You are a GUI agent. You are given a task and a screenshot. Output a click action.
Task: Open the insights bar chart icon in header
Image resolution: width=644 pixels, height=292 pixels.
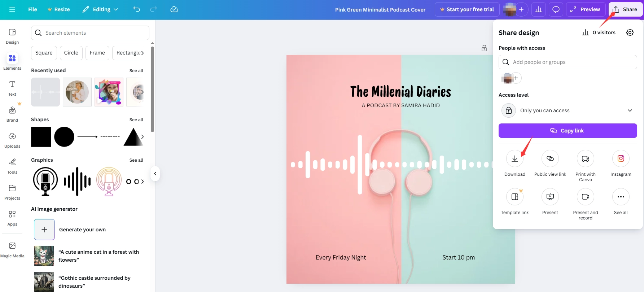pyautogui.click(x=539, y=9)
